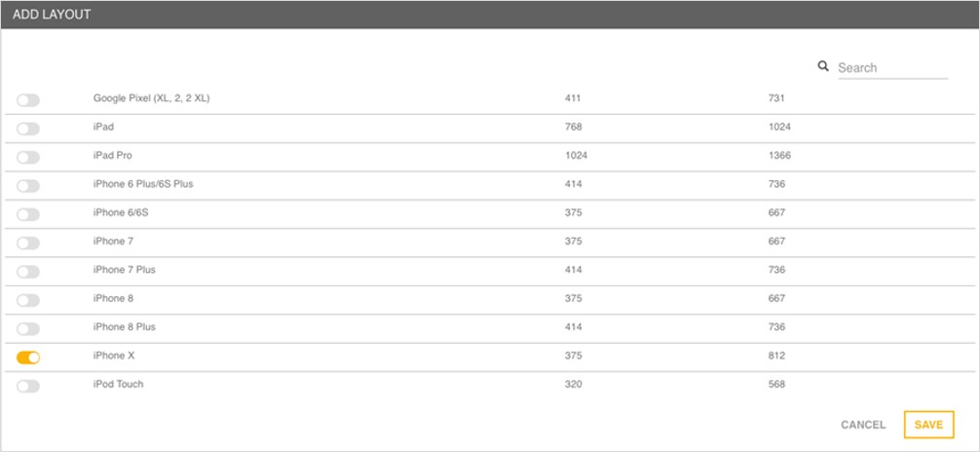980x452 pixels.
Task: Click the iPod Touch device name
Action: click(118, 384)
